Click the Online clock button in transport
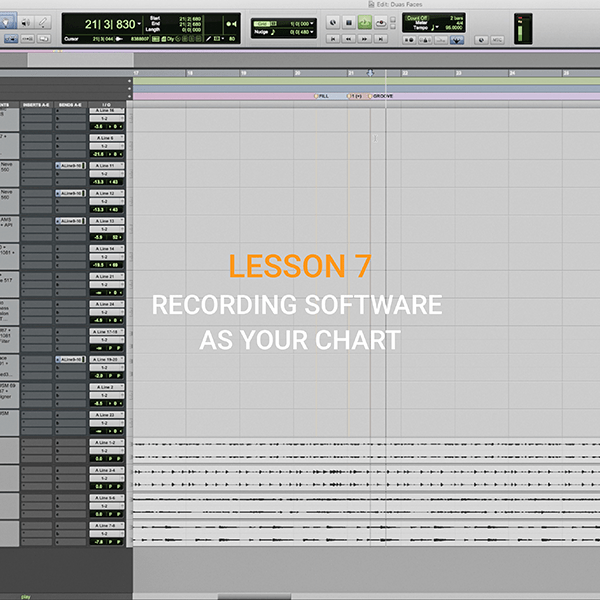 point(333,23)
